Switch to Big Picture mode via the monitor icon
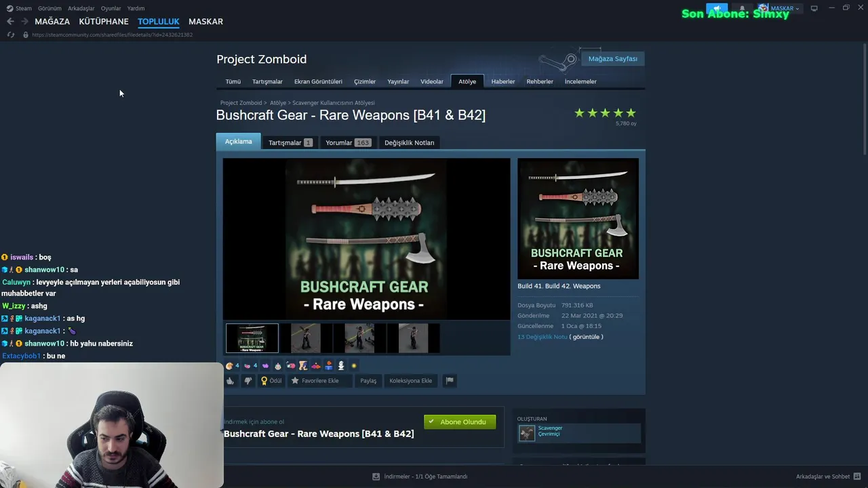Screen dimensions: 868x488 tap(814, 8)
